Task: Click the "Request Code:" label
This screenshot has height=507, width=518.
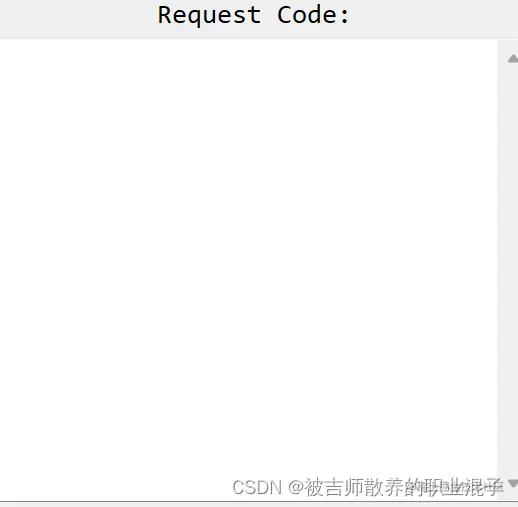Action: [x=253, y=15]
